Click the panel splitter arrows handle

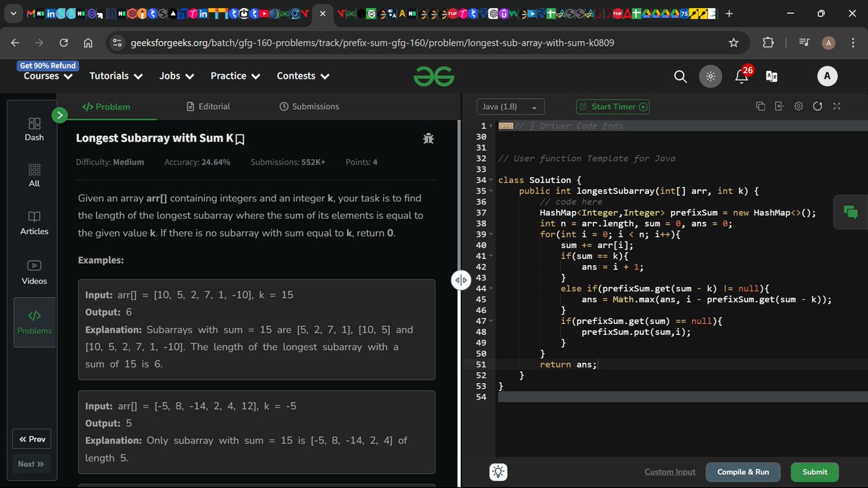461,280
